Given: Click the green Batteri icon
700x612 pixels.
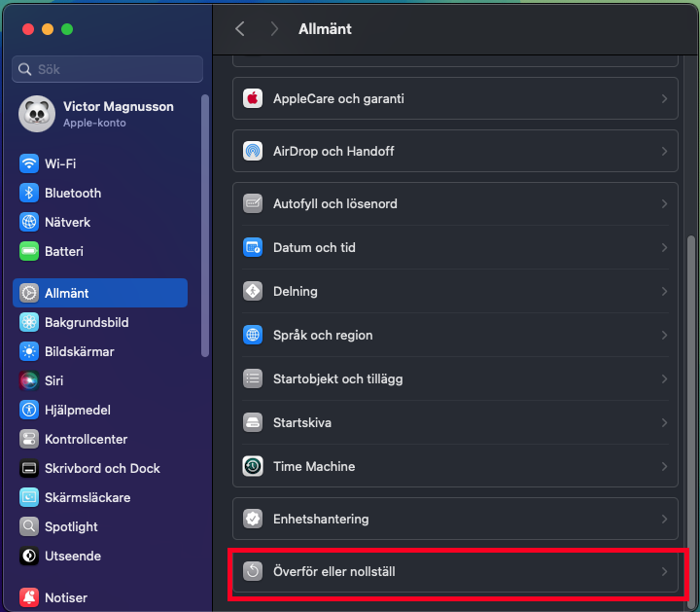Looking at the screenshot, I should click(x=29, y=251).
